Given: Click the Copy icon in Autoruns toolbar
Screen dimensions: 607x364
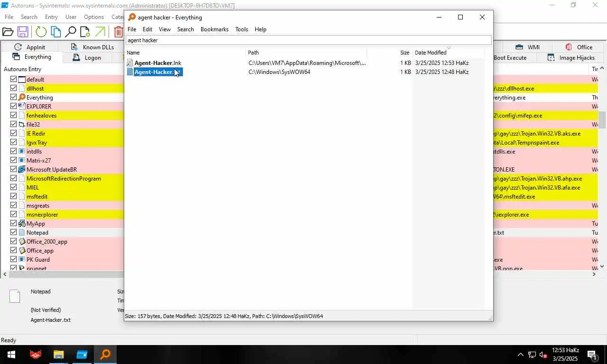Looking at the screenshot, I should (56, 32).
